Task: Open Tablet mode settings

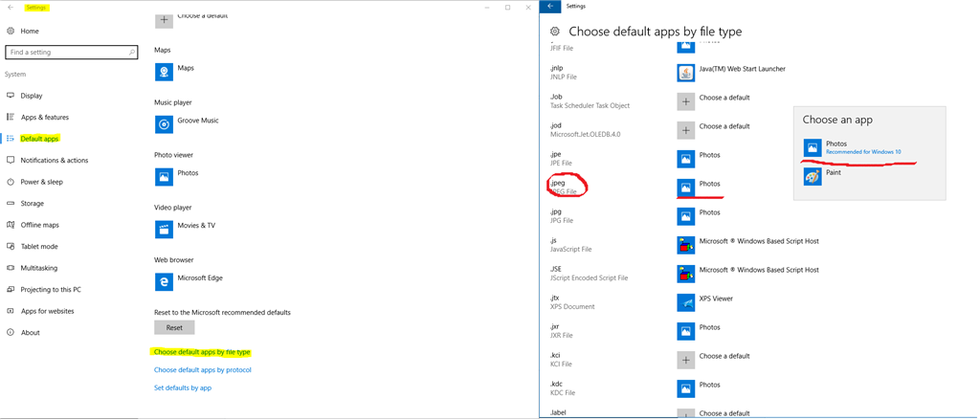Action: pyautogui.click(x=38, y=246)
